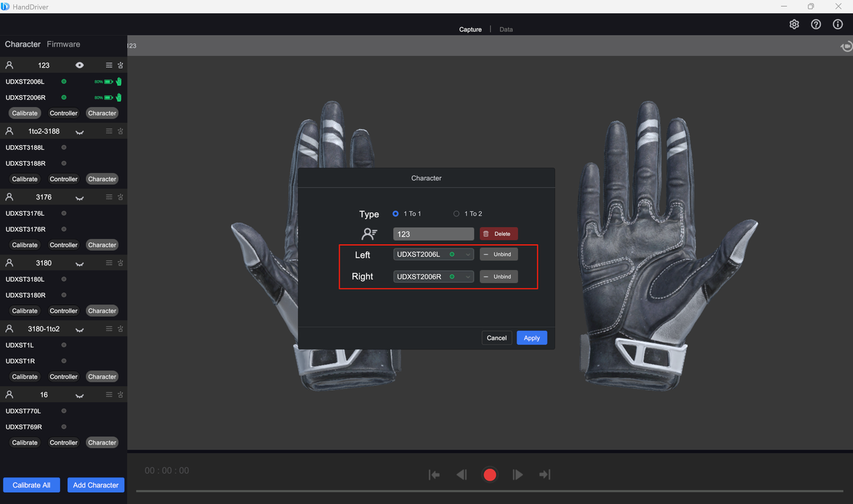
Task: Switch to the Firmware tab
Action: pos(63,44)
